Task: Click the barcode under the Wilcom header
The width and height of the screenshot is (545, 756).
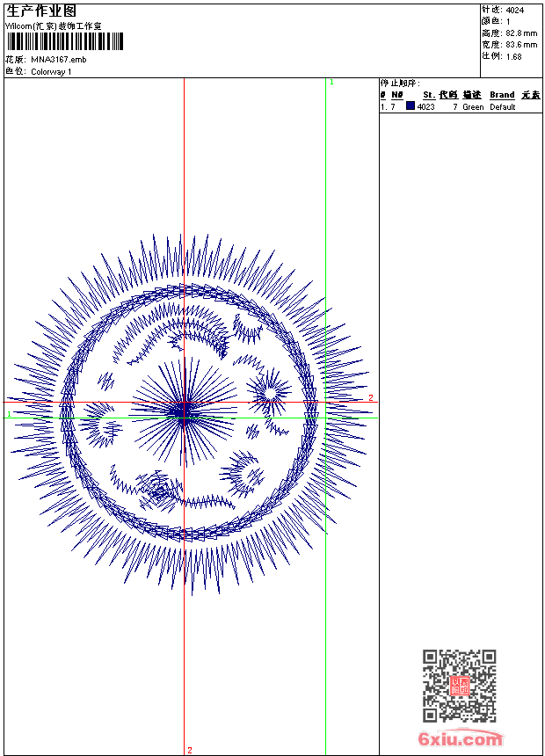Action: tap(65, 42)
